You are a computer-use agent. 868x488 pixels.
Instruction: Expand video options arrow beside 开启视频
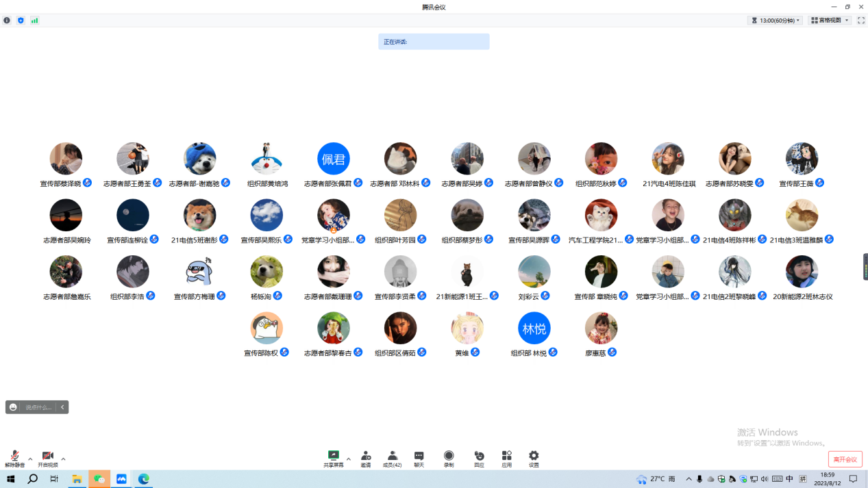click(63, 459)
